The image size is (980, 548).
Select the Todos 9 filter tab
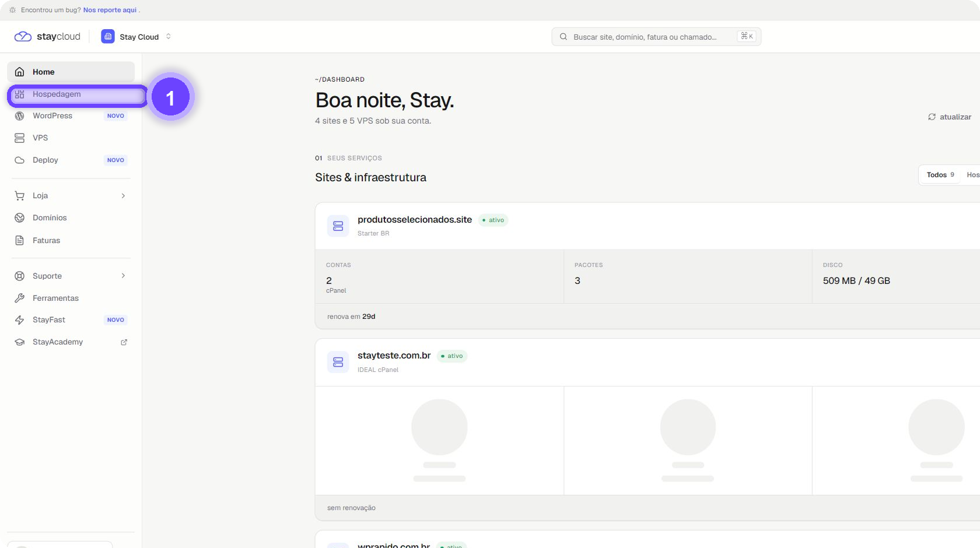940,175
